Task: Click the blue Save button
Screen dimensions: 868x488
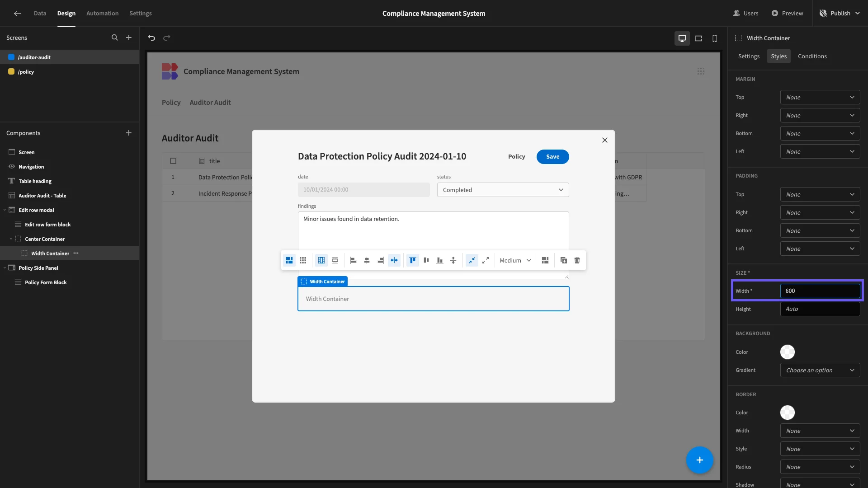Action: [552, 157]
